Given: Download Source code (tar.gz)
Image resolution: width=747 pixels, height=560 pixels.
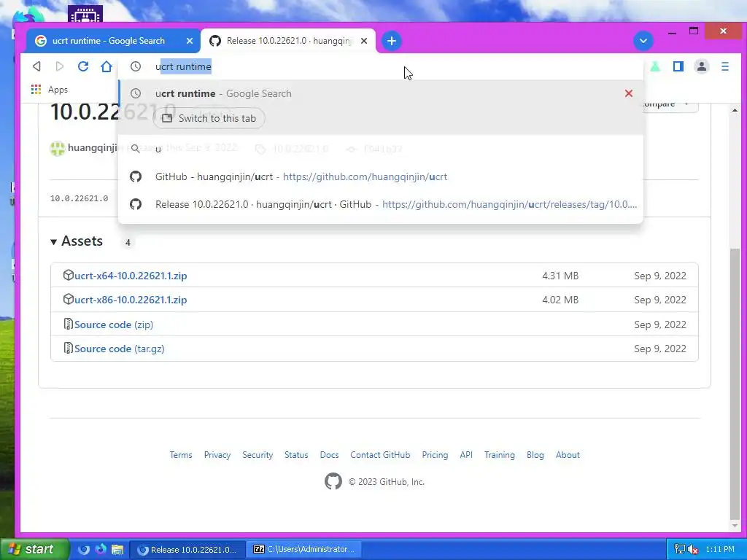Looking at the screenshot, I should tap(120, 349).
